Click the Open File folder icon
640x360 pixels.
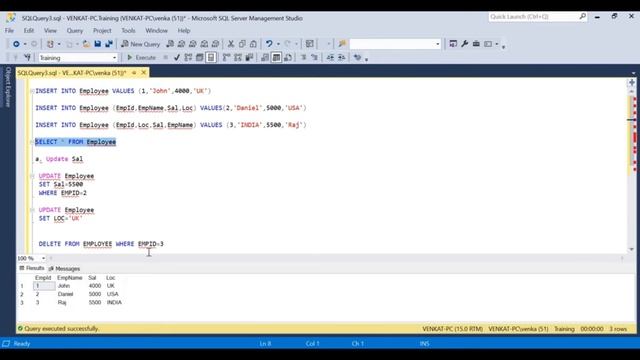[x=86, y=44]
